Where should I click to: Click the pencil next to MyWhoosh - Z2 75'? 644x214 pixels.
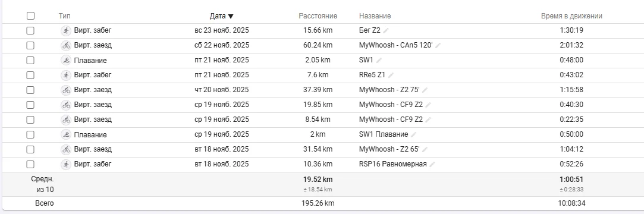pyautogui.click(x=425, y=90)
